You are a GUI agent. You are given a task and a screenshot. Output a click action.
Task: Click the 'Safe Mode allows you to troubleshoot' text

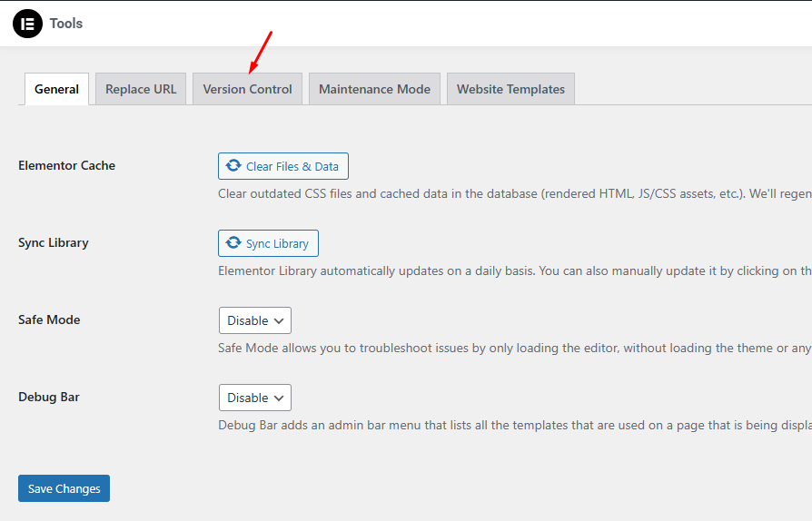515,348
